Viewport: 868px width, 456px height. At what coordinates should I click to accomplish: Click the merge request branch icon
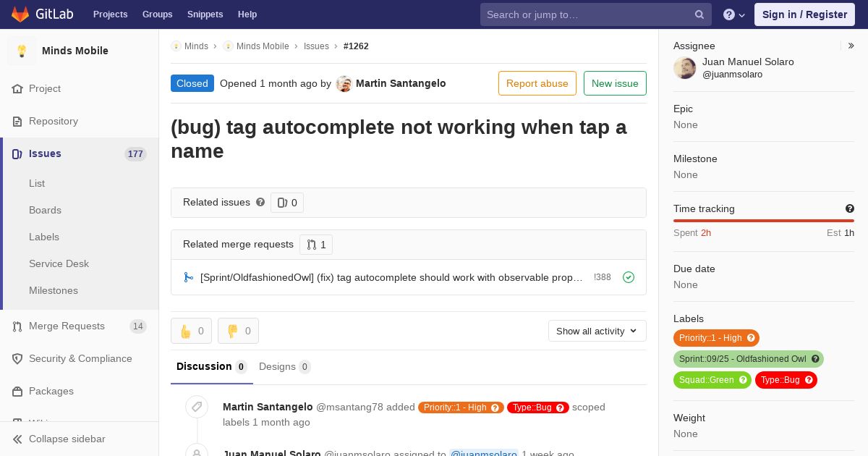click(189, 277)
